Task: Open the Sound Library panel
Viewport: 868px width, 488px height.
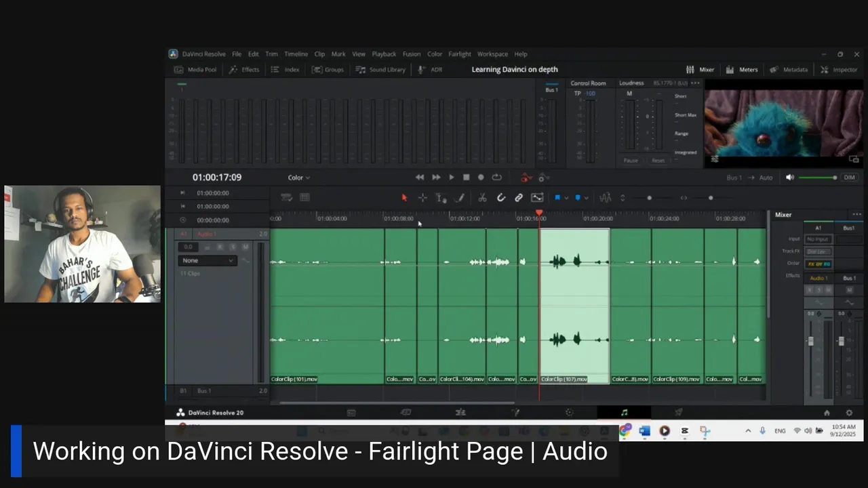Action: pyautogui.click(x=380, y=69)
